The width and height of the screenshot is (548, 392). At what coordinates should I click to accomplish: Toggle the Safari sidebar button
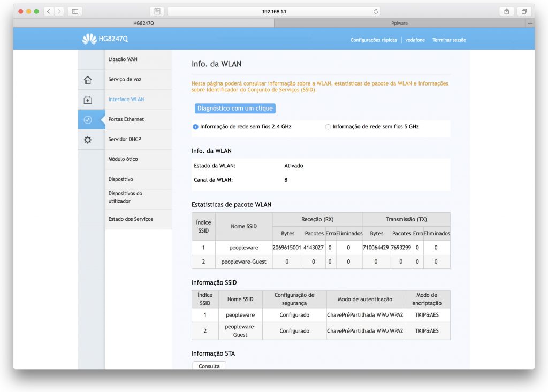(x=74, y=11)
